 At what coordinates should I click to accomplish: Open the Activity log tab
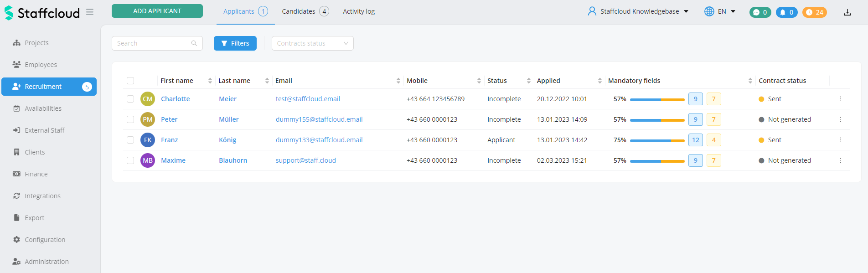coord(359,11)
